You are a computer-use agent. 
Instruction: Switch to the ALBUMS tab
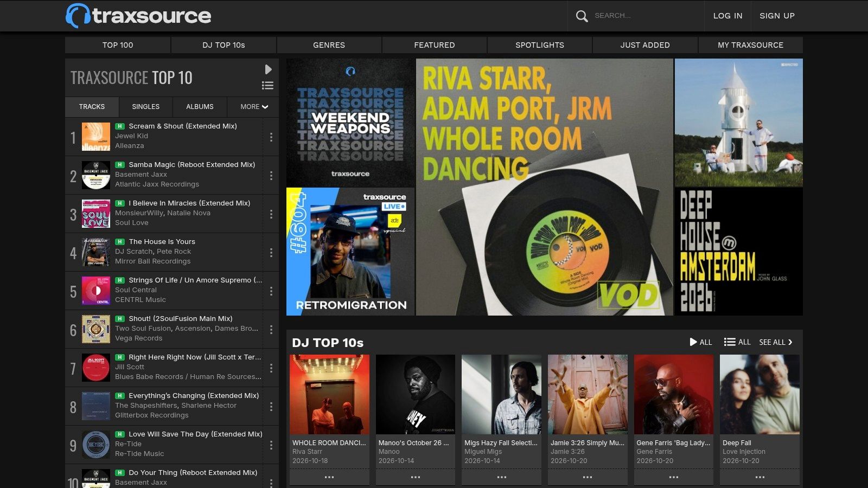coord(200,107)
